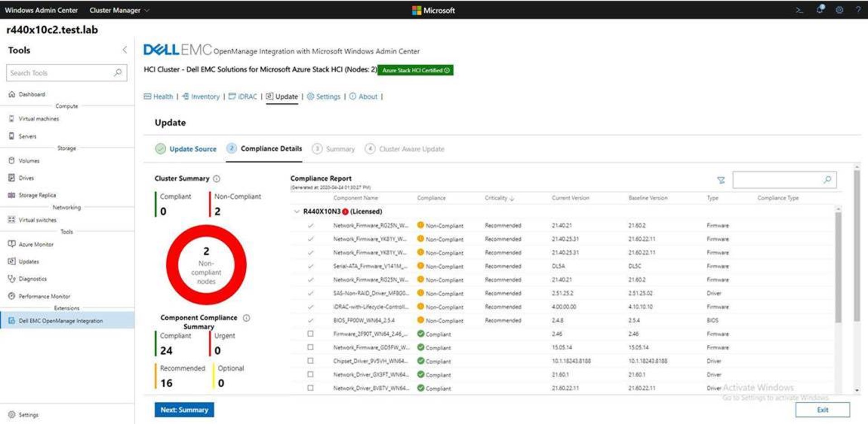Toggle checkbox for Network_Firmware_GD5FW row
Image resolution: width=868 pixels, height=424 pixels.
click(310, 347)
